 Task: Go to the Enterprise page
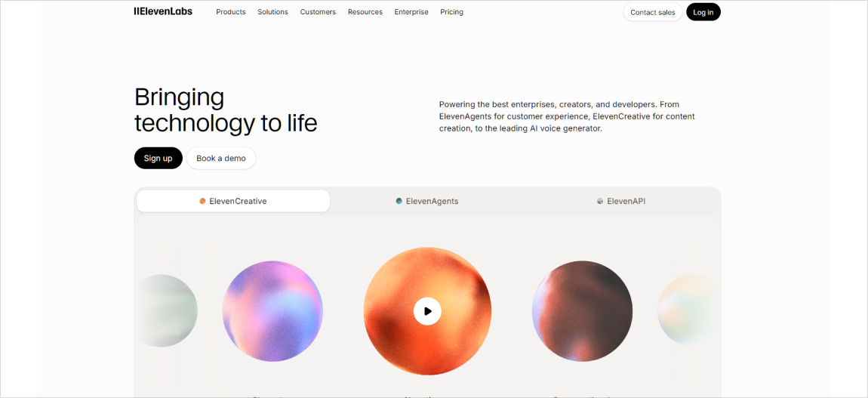pos(411,11)
